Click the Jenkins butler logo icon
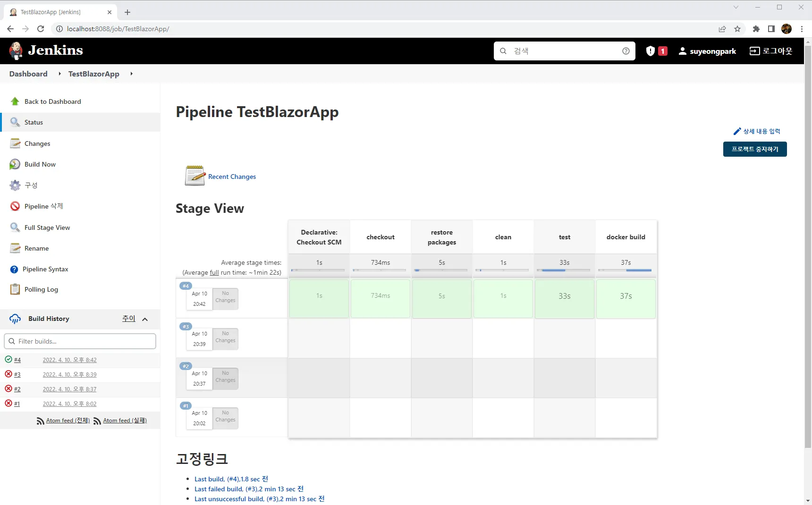Viewport: 812px width, 505px height. point(16,50)
